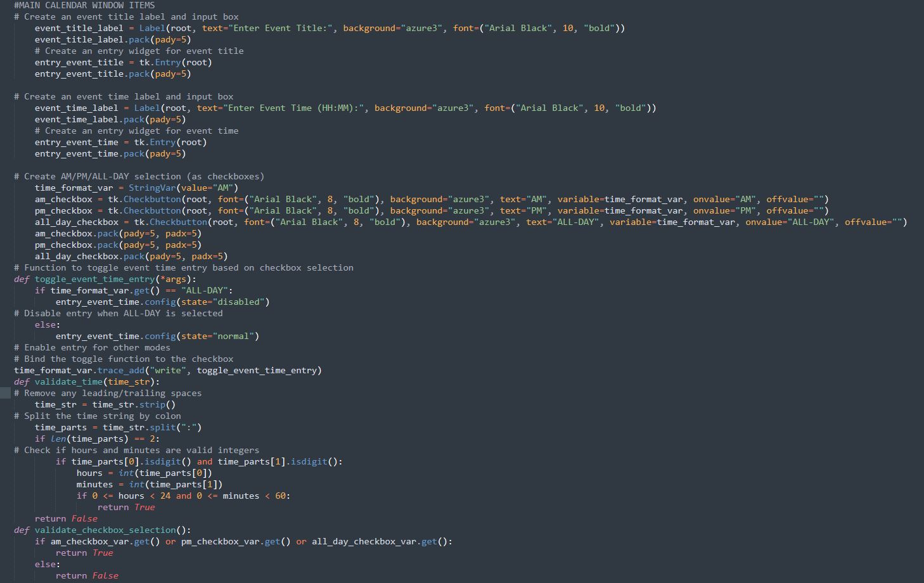The width and height of the screenshot is (924, 583).
Task: Click the 'def validate_checkbox_selection():' line
Action: [103, 530]
